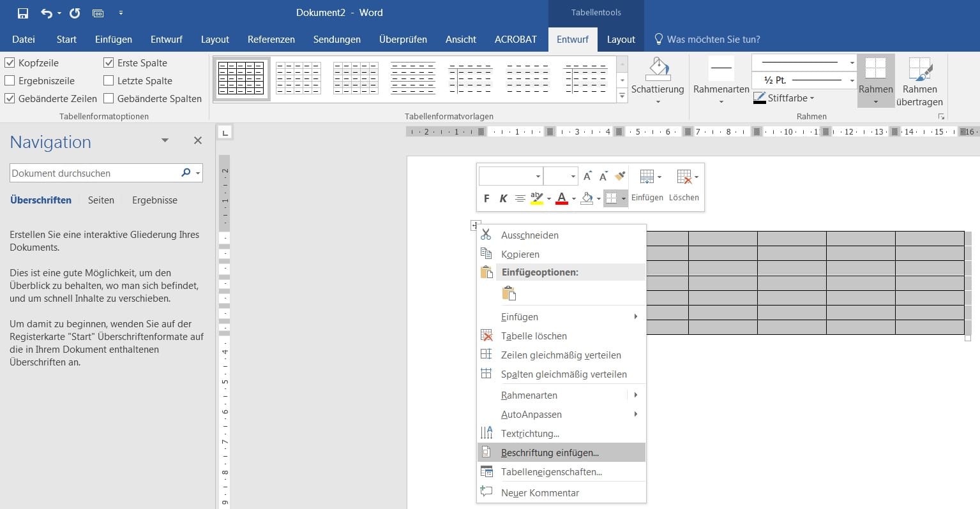The height and width of the screenshot is (509, 980).
Task: Open the font size dropdown in mini toolbar
Action: (573, 177)
